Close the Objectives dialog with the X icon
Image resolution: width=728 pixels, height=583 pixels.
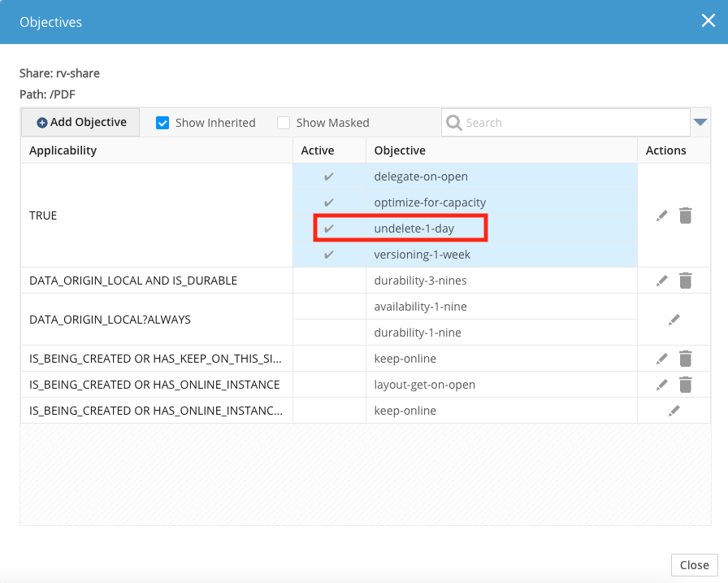click(708, 20)
